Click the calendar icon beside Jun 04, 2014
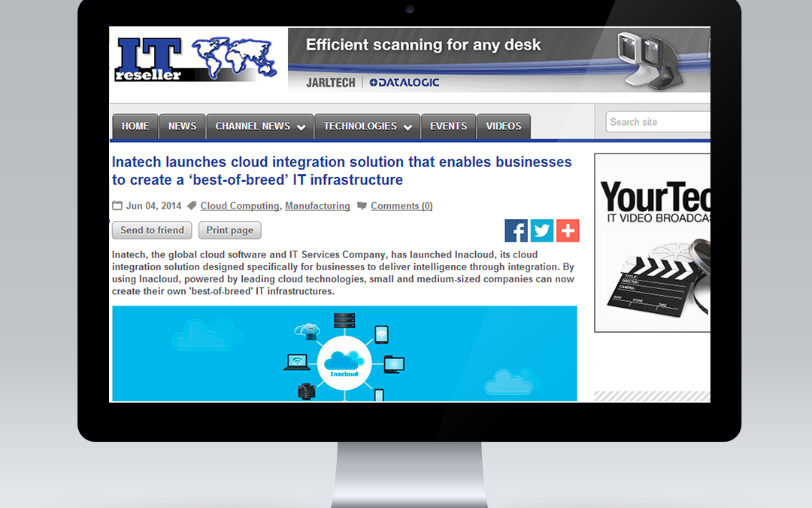The image size is (812, 508). 117,205
